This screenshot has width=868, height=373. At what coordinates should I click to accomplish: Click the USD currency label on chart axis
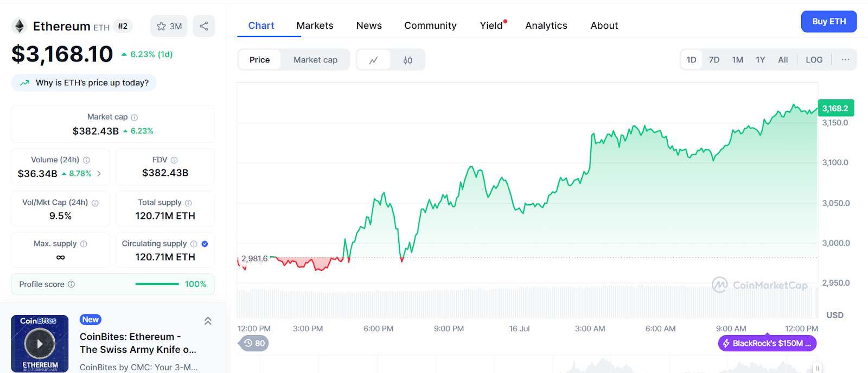point(834,315)
